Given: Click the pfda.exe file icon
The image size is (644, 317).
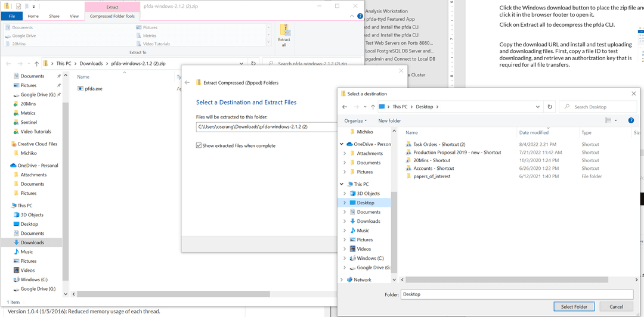Looking at the screenshot, I should point(80,88).
